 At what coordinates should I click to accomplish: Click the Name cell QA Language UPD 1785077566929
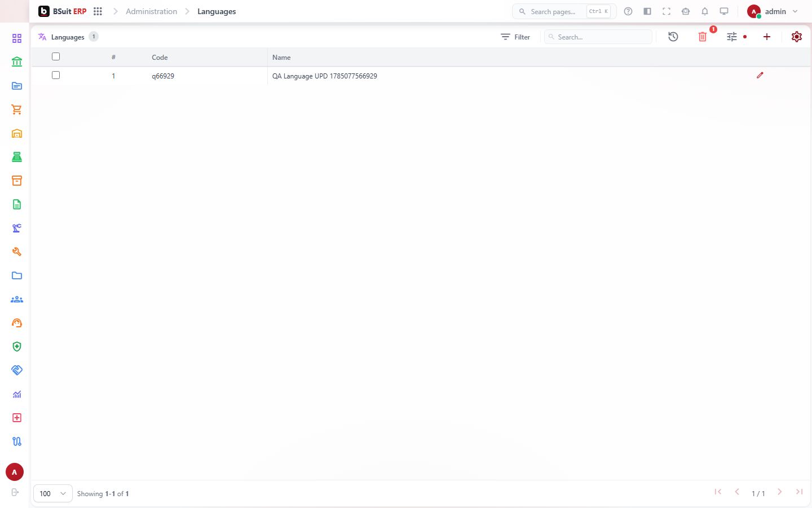(325, 76)
